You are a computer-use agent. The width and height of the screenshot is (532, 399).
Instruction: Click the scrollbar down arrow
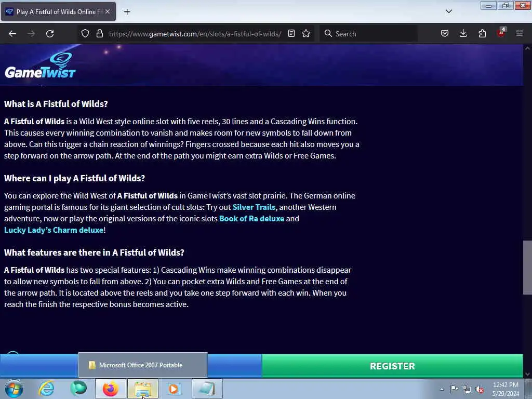(527, 374)
